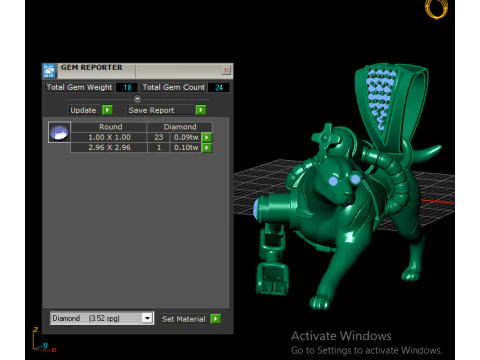Click the green arrow on 0.10tw row
Screen dimensions: 480x360
pos(207,148)
